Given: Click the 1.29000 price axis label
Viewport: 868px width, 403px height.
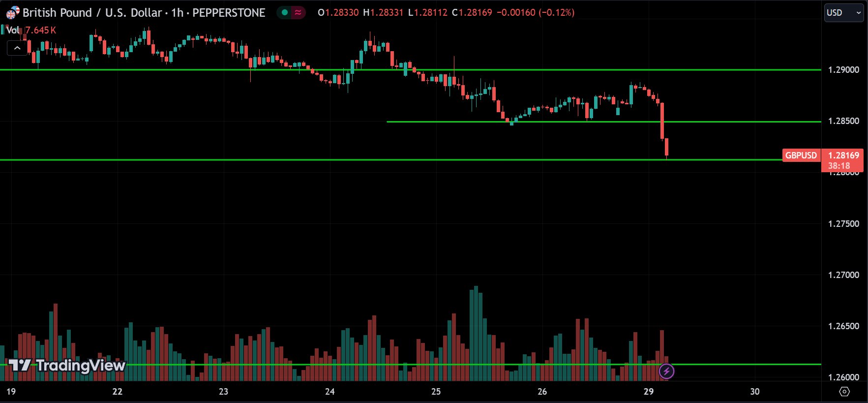Looking at the screenshot, I should point(843,70).
